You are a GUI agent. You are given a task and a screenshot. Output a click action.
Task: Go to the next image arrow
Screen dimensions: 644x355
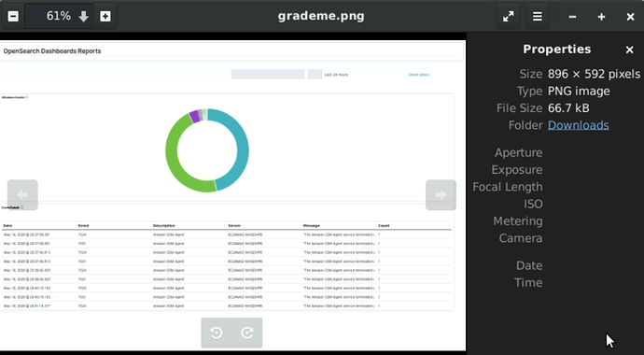pos(441,194)
